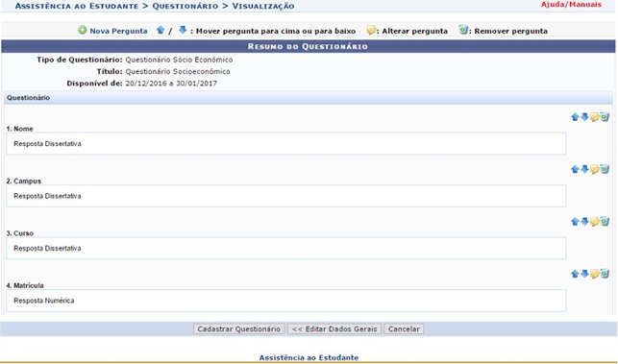Open Ajuda/Manuais help link

(x=571, y=5)
